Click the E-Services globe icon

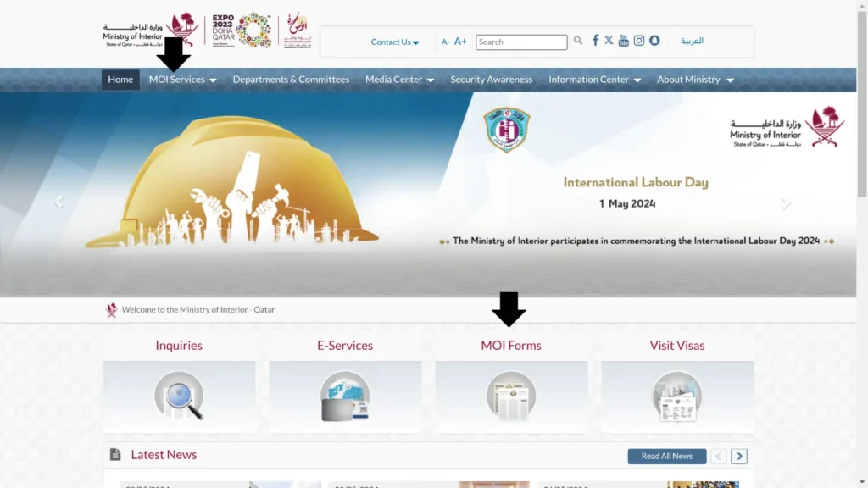(345, 395)
